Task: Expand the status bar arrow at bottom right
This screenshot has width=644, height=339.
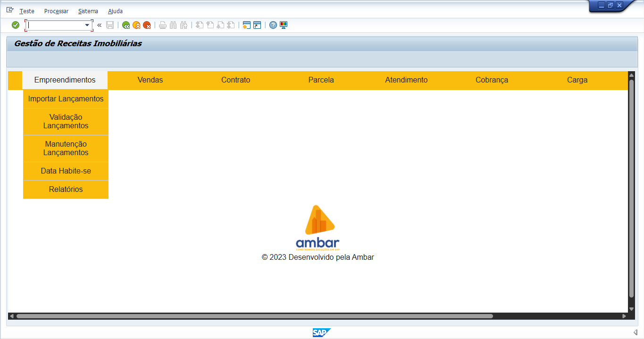Action: [x=635, y=332]
